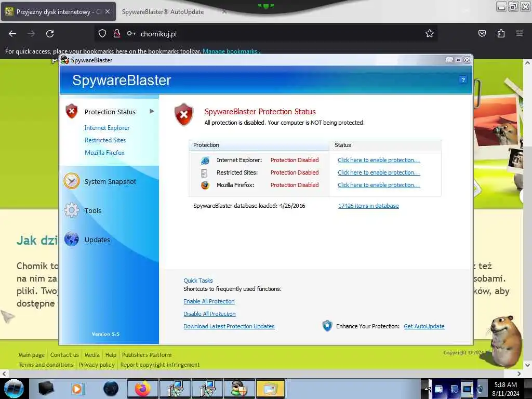Switch to the Przyjazny dysk internetowy tab
The height and width of the screenshot is (399, 532).
pos(58,12)
